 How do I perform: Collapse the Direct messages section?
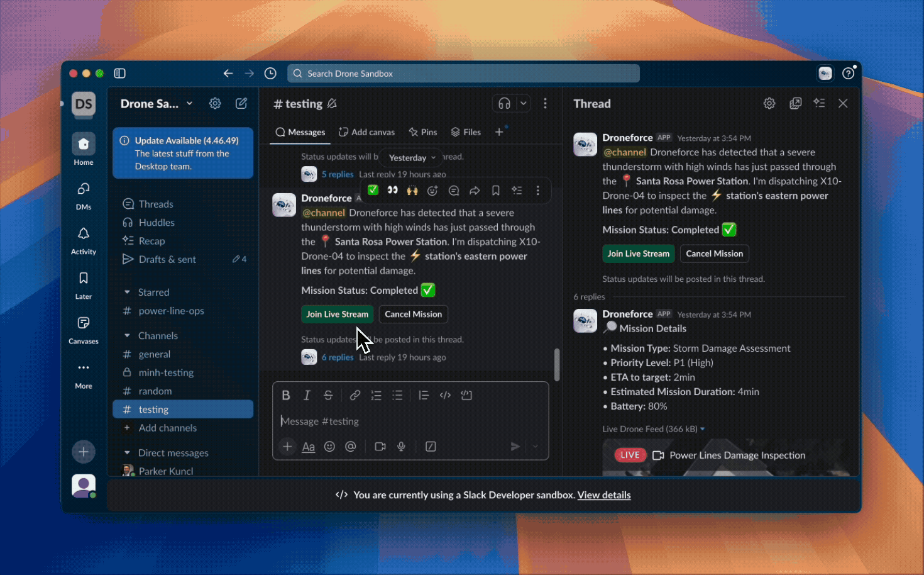pyautogui.click(x=127, y=452)
